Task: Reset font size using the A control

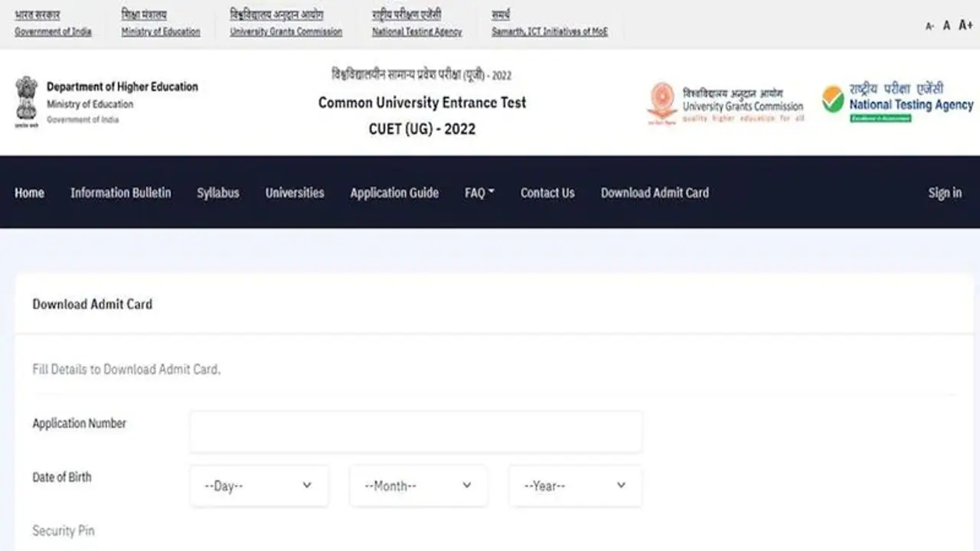Action: (x=945, y=25)
